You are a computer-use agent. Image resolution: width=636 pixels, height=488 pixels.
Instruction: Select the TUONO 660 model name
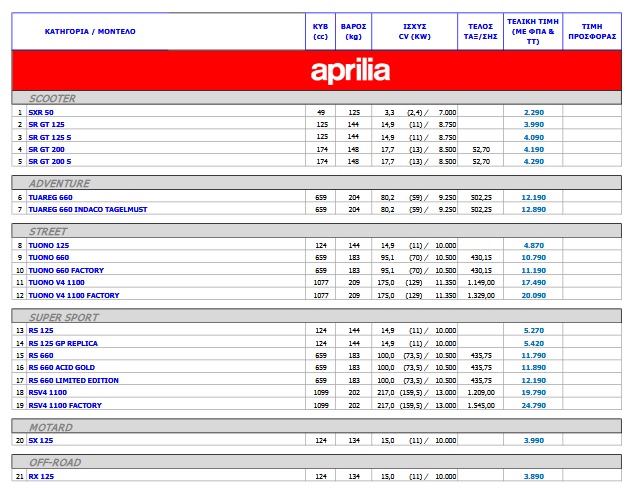coord(49,258)
